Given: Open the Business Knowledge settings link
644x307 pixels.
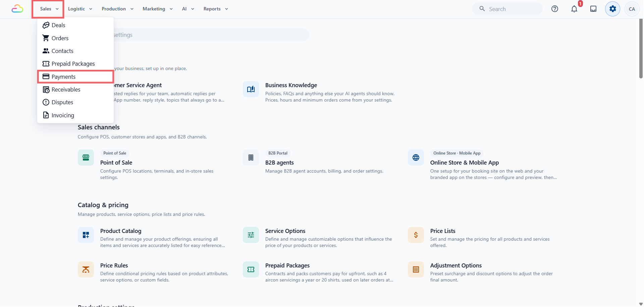Looking at the screenshot, I should (x=291, y=85).
